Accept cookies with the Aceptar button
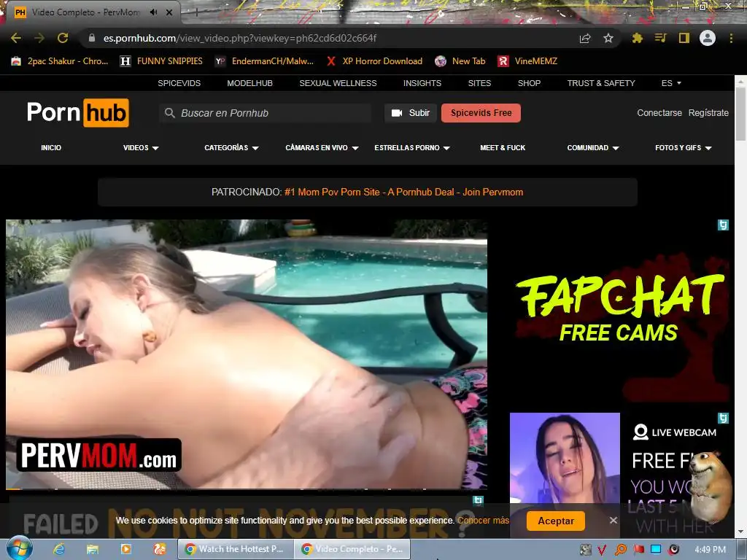The width and height of the screenshot is (747, 560). pyautogui.click(x=555, y=521)
